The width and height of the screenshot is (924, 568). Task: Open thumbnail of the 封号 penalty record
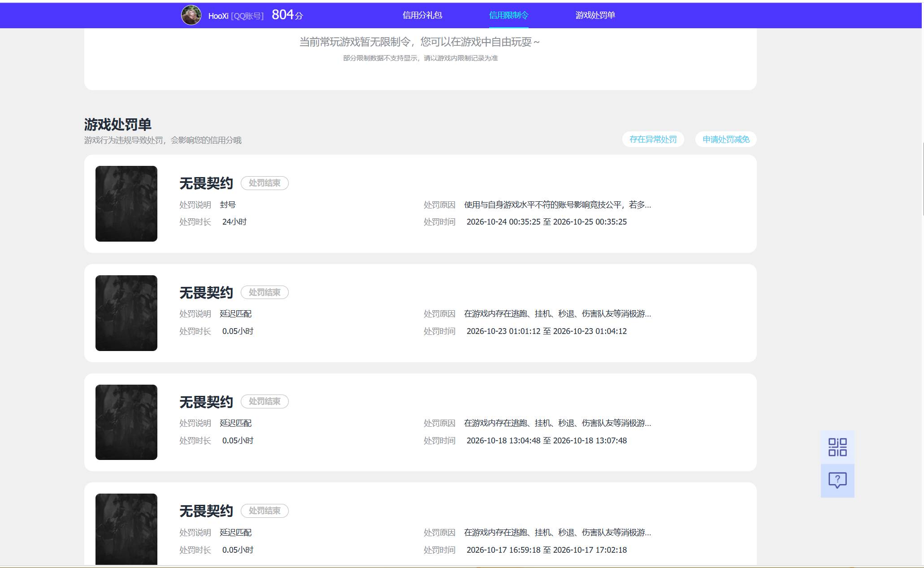point(126,204)
